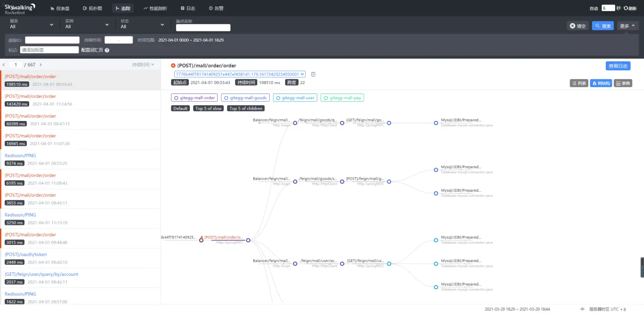The width and height of the screenshot is (644, 314).
Task: Open the 拓扑图 topology tab
Action: coord(92,8)
